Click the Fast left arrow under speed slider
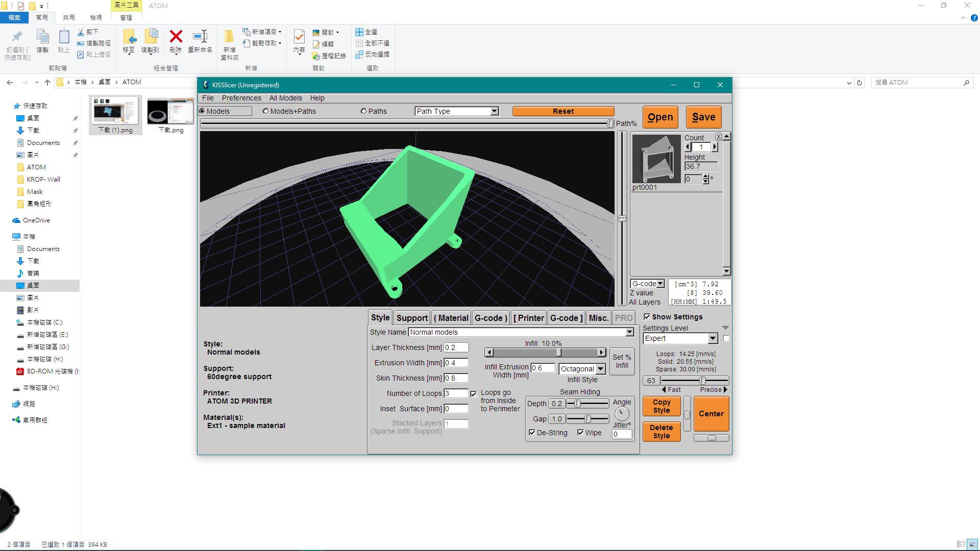This screenshot has width=980, height=551. pyautogui.click(x=664, y=390)
